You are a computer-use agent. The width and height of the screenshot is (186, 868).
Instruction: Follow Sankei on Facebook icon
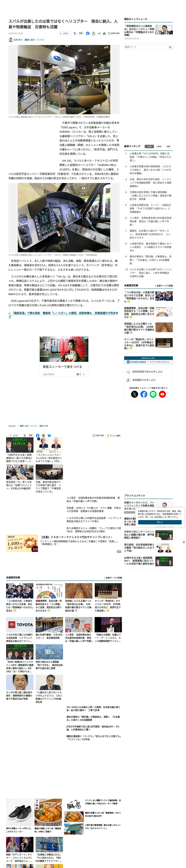144,394
